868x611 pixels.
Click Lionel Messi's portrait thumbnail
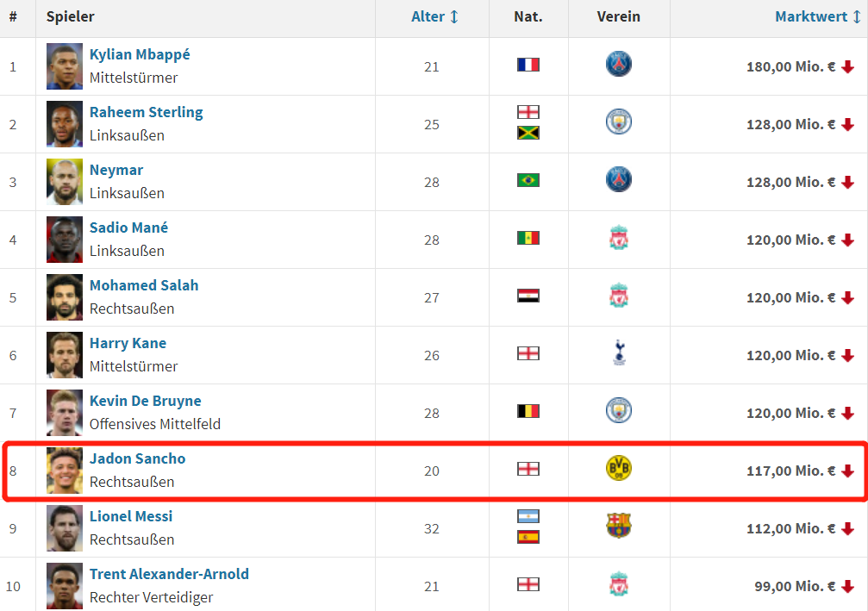64,528
